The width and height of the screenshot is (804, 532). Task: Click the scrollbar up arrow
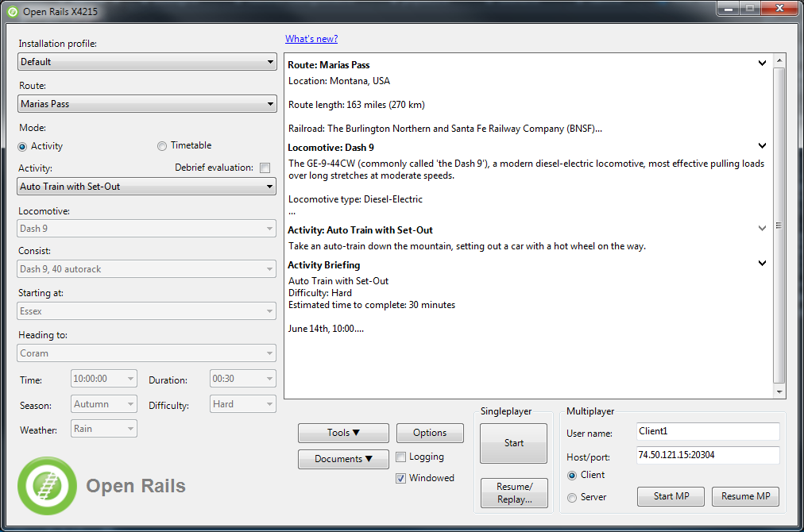pyautogui.click(x=779, y=60)
